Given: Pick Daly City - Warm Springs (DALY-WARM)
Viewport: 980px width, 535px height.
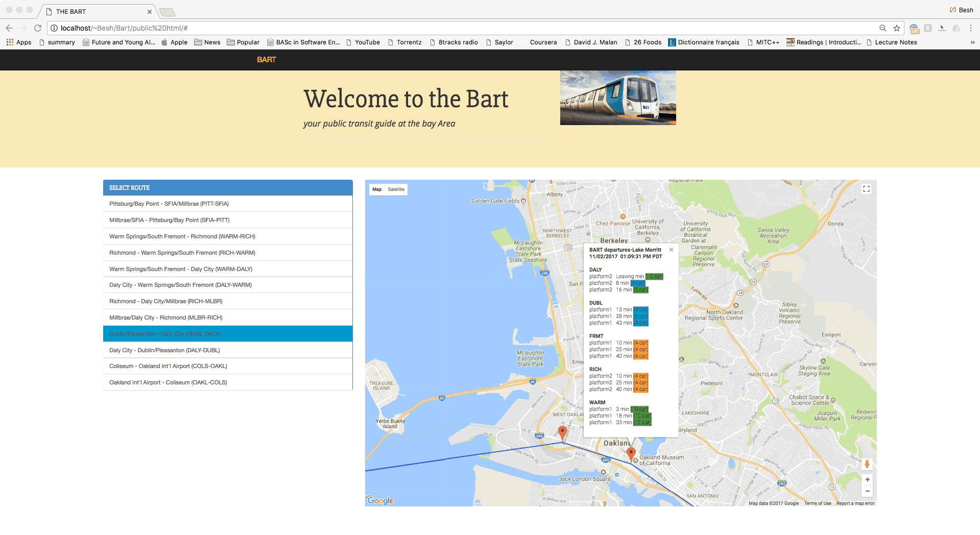Looking at the screenshot, I should (x=228, y=285).
